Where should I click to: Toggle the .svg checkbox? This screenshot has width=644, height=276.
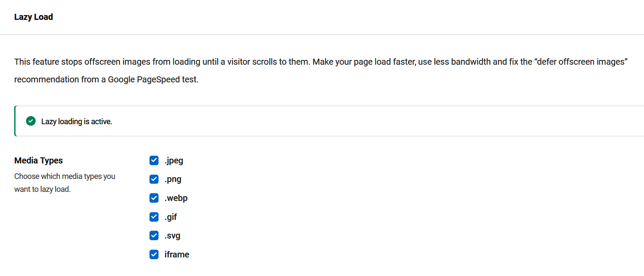click(x=154, y=235)
